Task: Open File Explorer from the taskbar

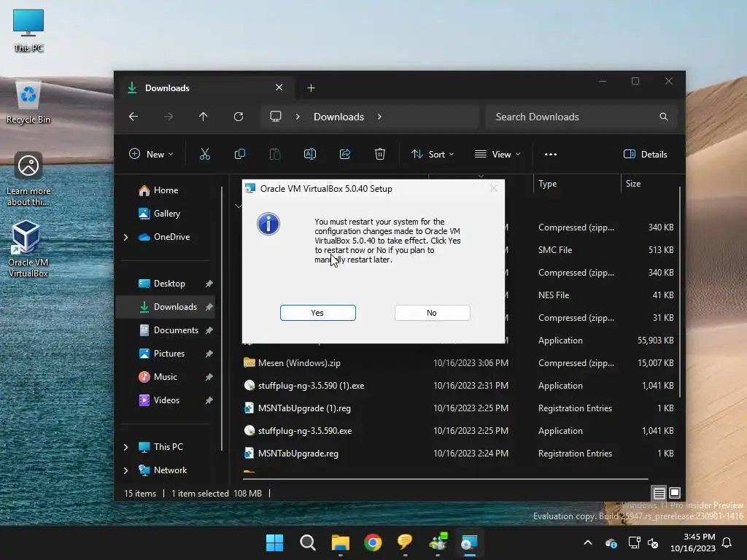Action: [x=340, y=542]
